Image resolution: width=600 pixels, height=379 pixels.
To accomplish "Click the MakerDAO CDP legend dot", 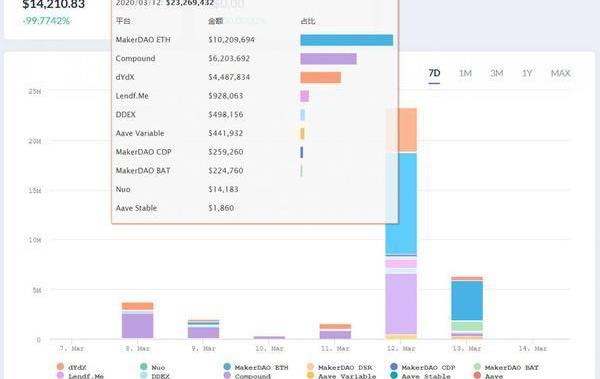I will tap(394, 367).
